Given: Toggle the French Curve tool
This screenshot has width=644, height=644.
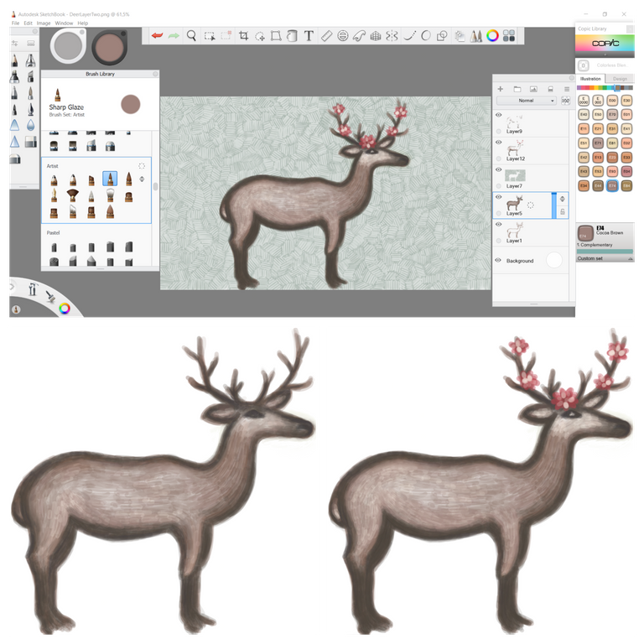Looking at the screenshot, I should pos(359,36).
